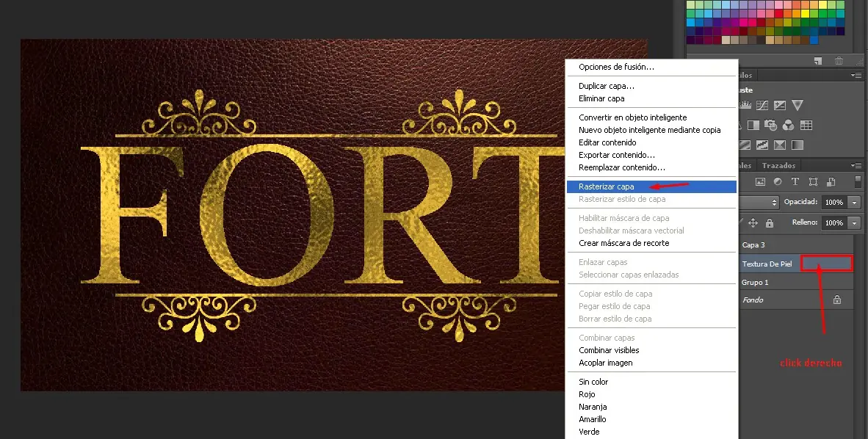Click the Opacidad 100% field
Screen dimensions: 868x439
coord(835,202)
